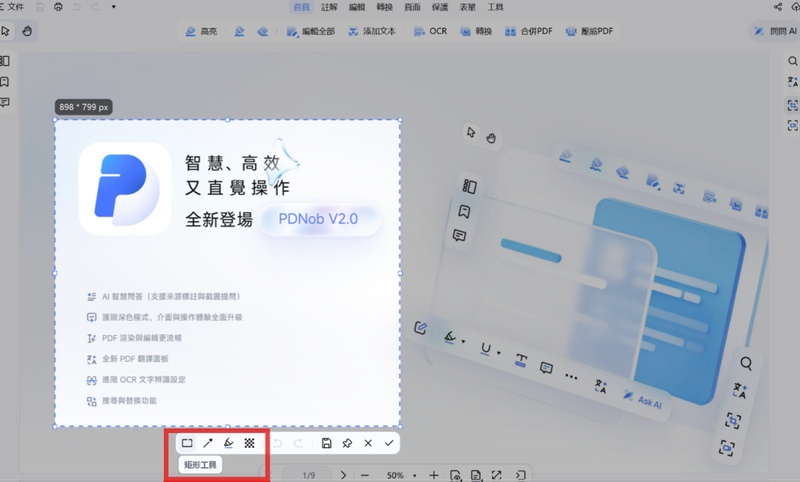Click the page-with-eye view icon in bottom bar
Screen dimensions: 800x482
455,475
